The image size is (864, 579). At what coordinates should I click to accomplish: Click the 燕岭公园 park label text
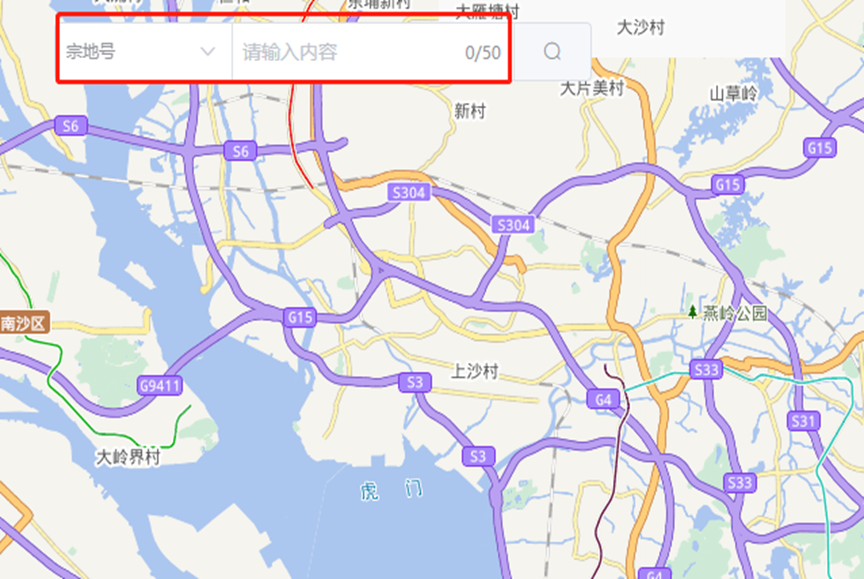pyautogui.click(x=735, y=313)
